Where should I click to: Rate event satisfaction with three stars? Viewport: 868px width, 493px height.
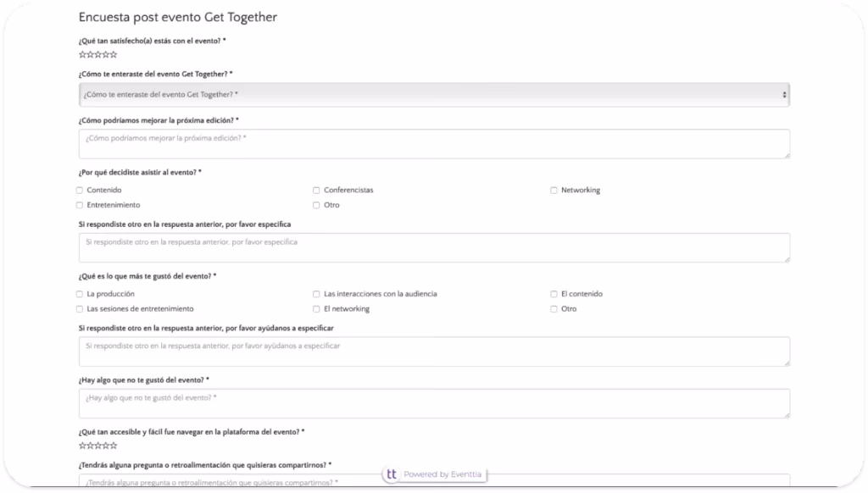click(98, 55)
